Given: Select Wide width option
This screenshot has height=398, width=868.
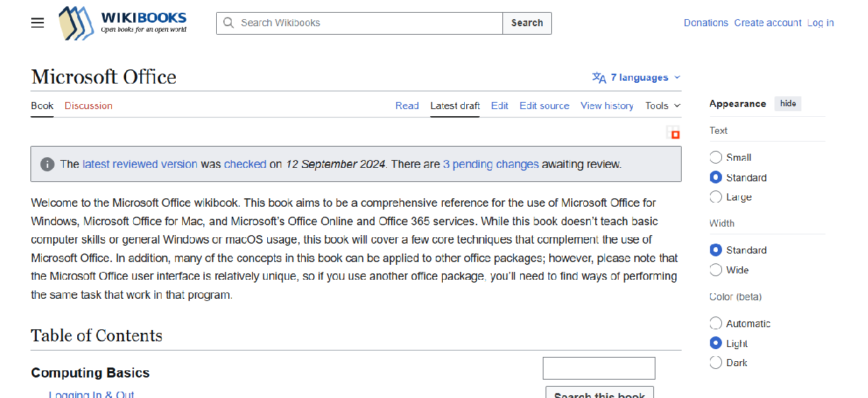Looking at the screenshot, I should (716, 270).
